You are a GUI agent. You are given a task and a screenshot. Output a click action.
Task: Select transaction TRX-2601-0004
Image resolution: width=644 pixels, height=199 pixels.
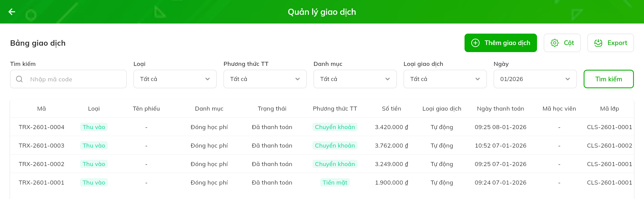click(x=42, y=127)
